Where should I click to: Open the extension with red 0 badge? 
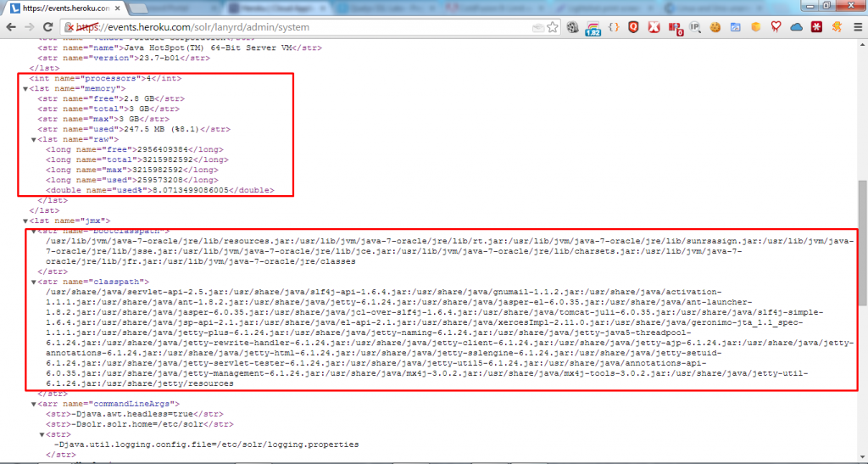tap(676, 28)
